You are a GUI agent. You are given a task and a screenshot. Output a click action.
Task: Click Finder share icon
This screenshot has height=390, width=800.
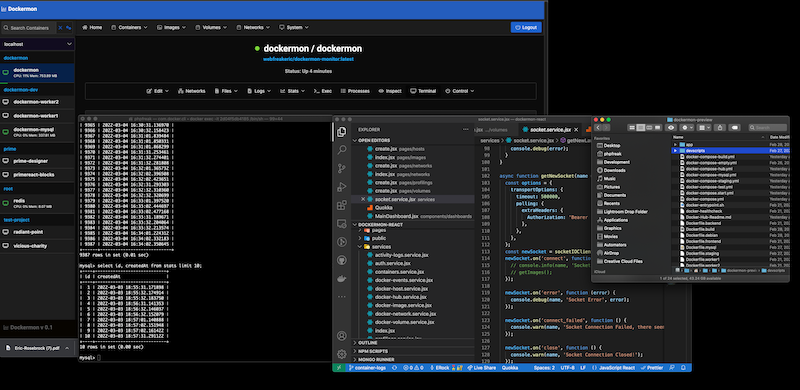[720, 127]
